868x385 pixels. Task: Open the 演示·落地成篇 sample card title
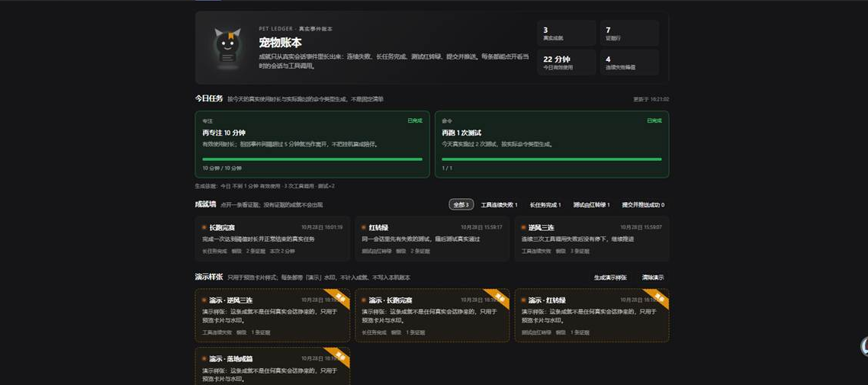(231, 359)
